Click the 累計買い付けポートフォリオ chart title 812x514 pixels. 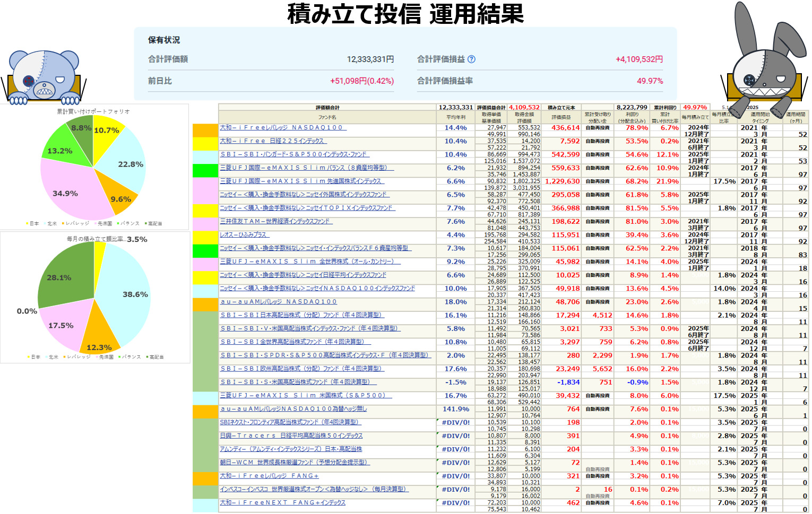pos(93,111)
